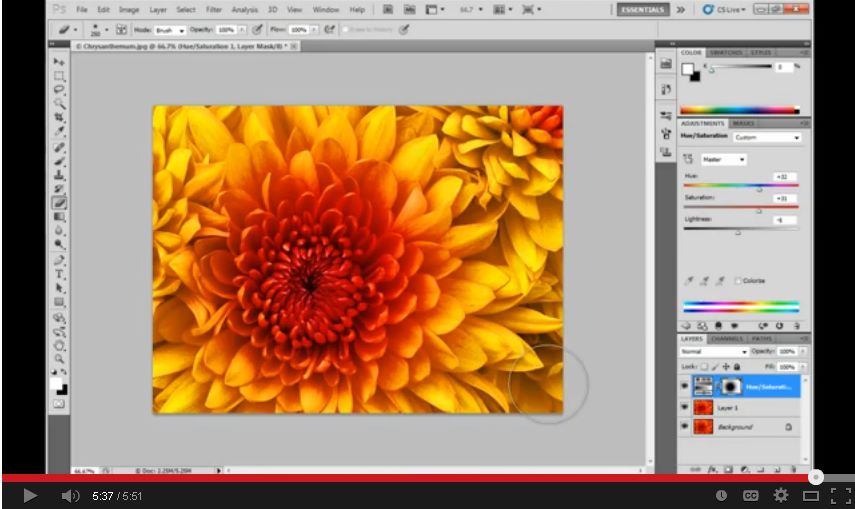Viewport: 855px width, 509px height.
Task: Select the Lasso tool
Action: (x=59, y=90)
